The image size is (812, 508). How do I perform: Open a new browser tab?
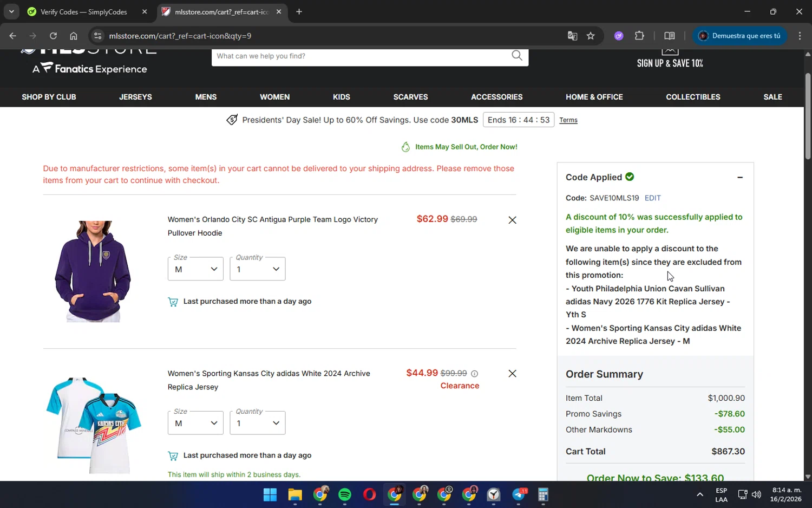(x=299, y=11)
